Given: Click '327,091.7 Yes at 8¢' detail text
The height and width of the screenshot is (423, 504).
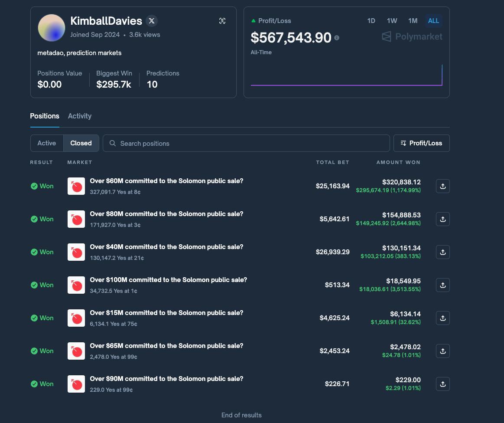Looking at the screenshot, I should click(115, 192).
